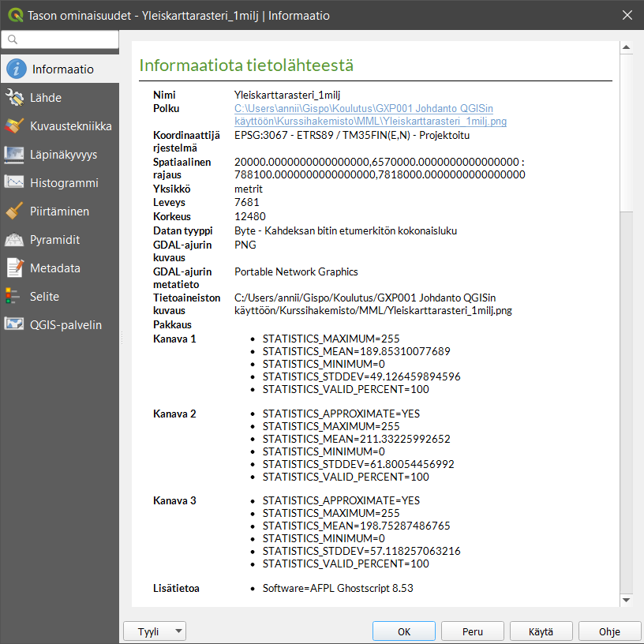Open the Metadata notepad icon
The width and height of the screenshot is (644, 644).
click(x=16, y=268)
